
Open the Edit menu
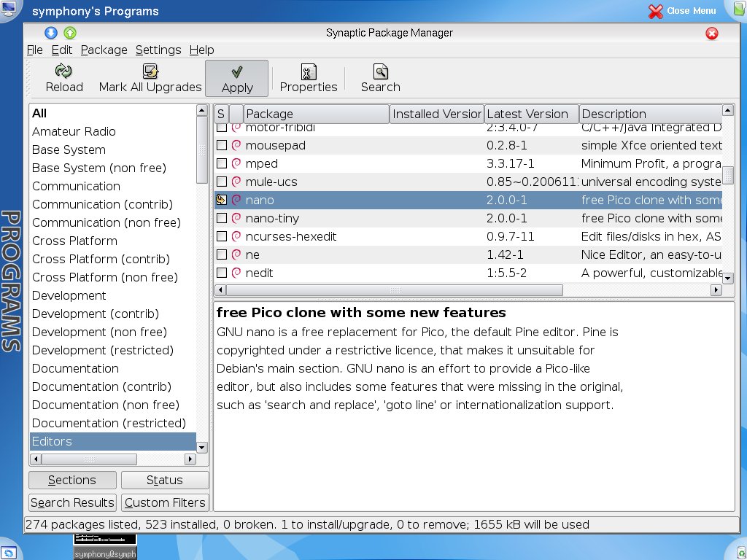62,50
